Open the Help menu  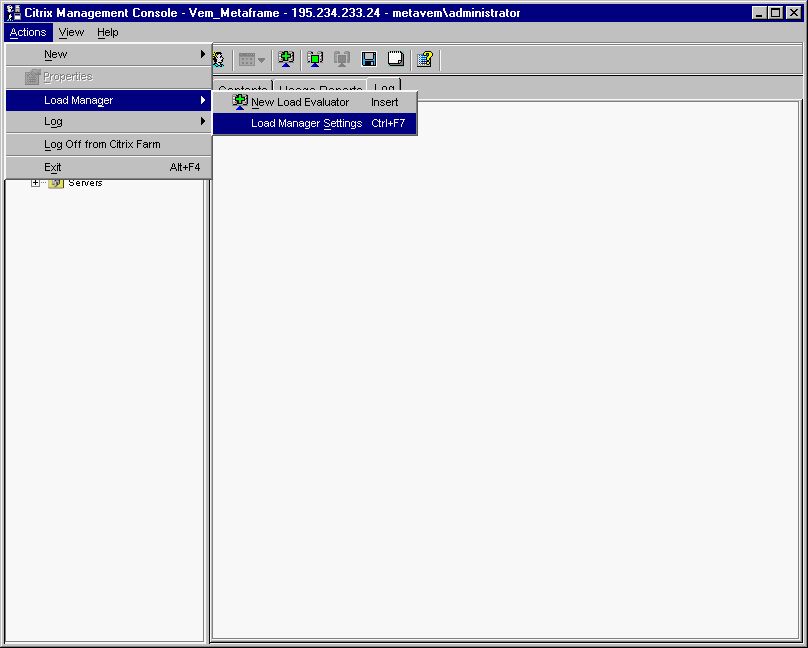click(108, 32)
